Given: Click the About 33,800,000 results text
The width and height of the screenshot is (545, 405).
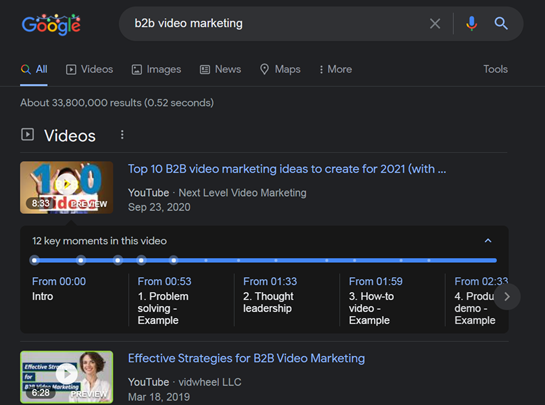Looking at the screenshot, I should (117, 103).
